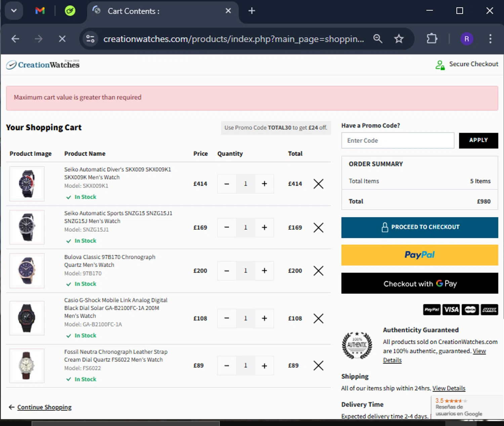Image resolution: width=504 pixels, height=426 pixels.
Task: Stop loading the page
Action: point(62,39)
